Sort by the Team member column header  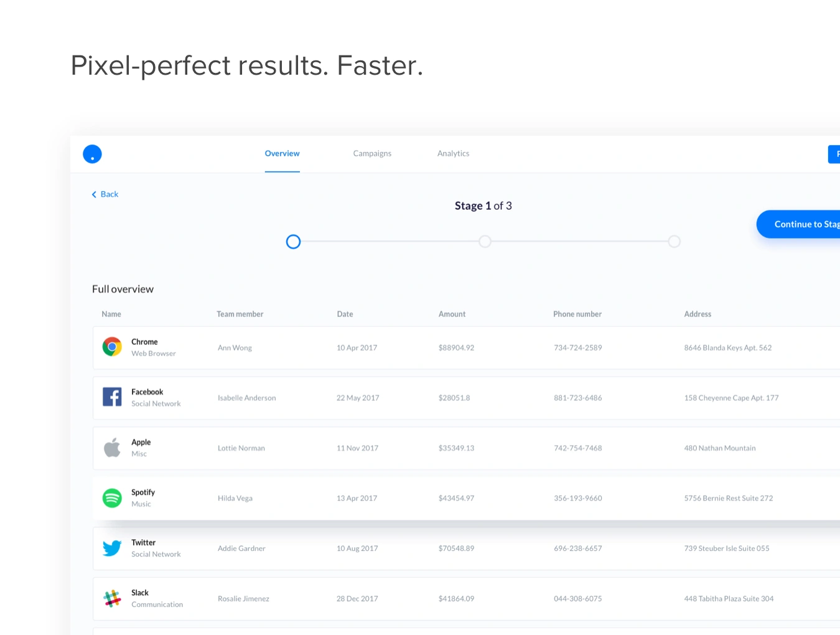click(x=240, y=314)
